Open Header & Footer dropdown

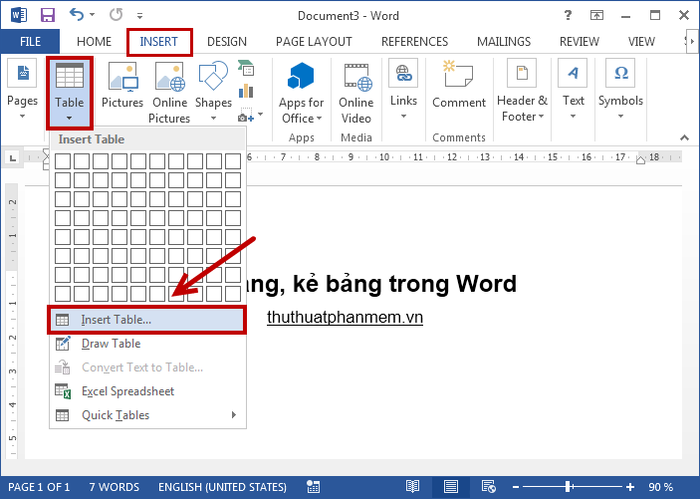click(522, 91)
